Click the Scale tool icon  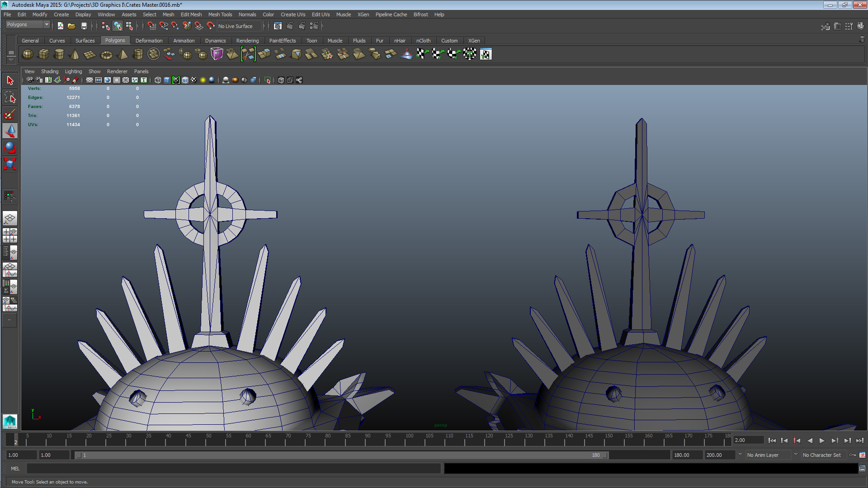(x=10, y=164)
